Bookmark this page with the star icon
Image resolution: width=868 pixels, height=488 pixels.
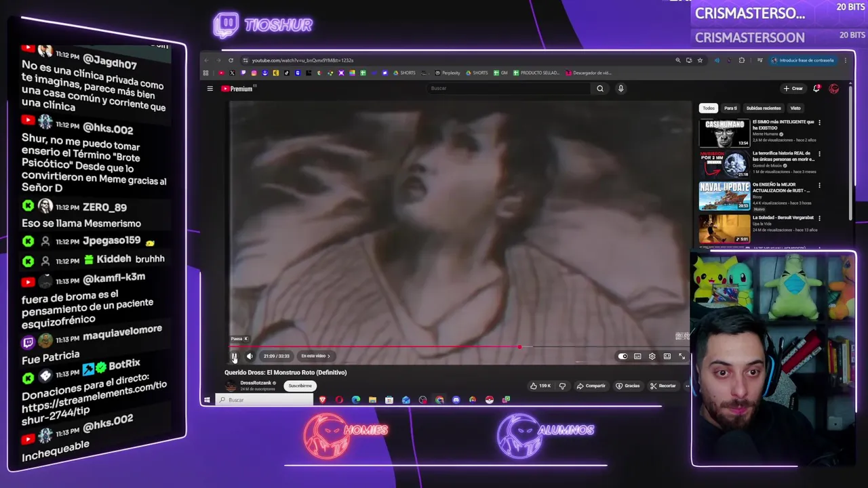tap(700, 60)
